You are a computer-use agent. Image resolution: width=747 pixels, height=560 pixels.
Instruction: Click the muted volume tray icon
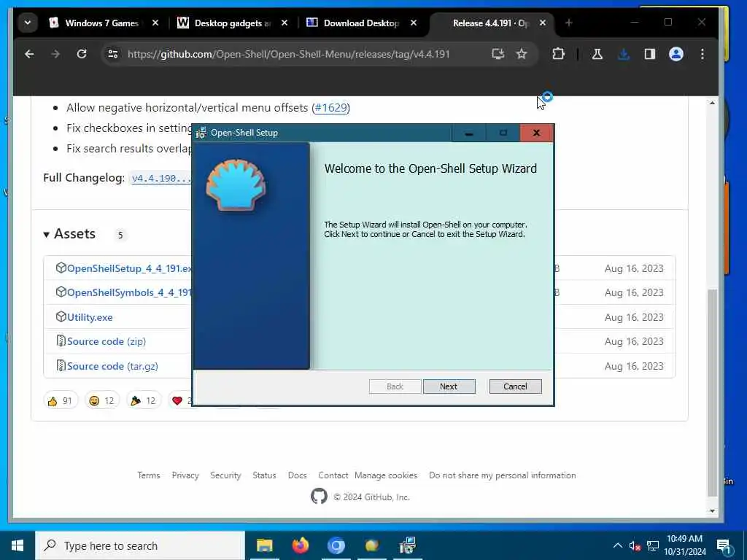pos(635,545)
